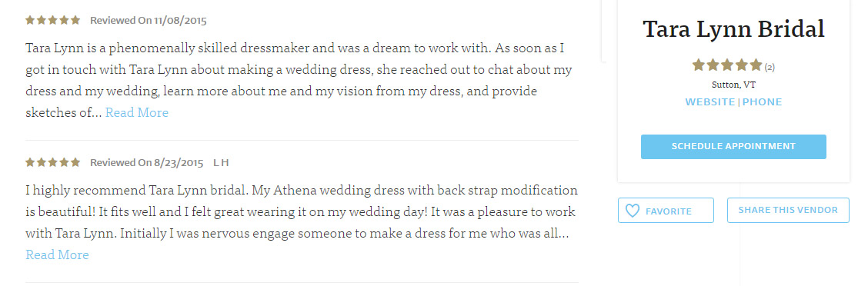The height and width of the screenshot is (286, 868).
Task: Click last star of 8/23/2015 review rating
Action: point(75,163)
